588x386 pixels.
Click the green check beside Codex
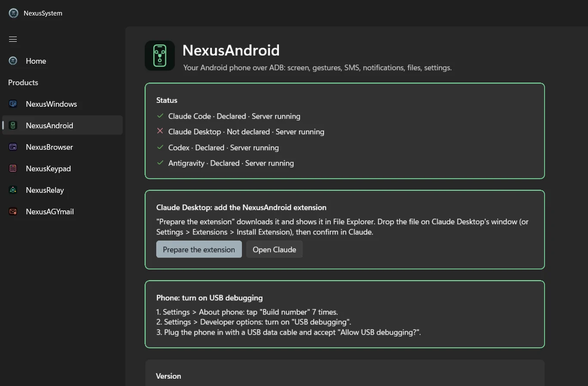160,147
